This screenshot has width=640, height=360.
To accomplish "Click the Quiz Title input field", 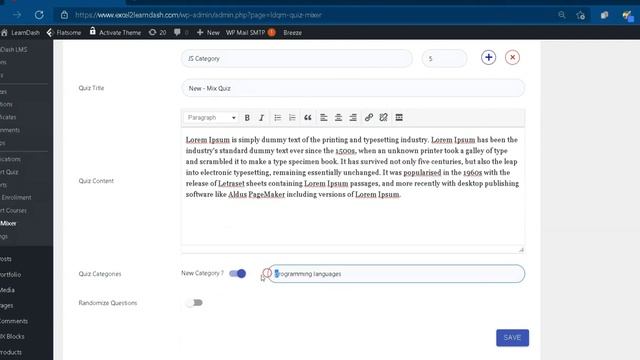I will [353, 88].
